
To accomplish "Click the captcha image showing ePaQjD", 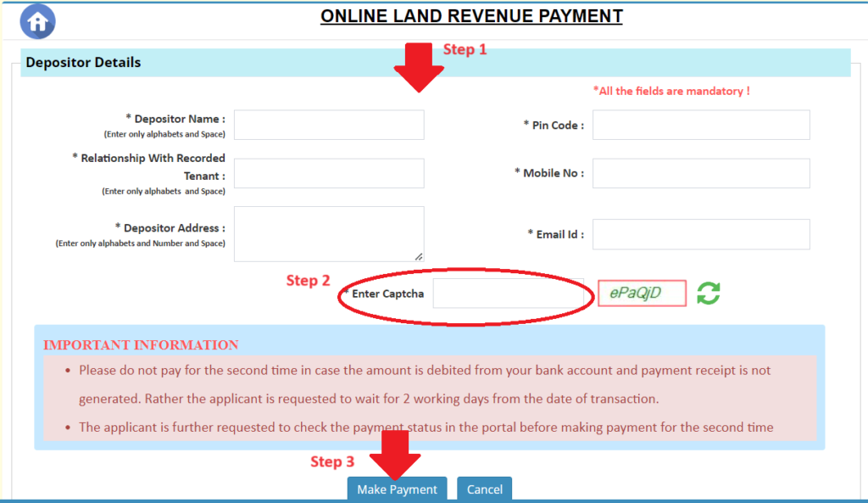I will click(642, 293).
